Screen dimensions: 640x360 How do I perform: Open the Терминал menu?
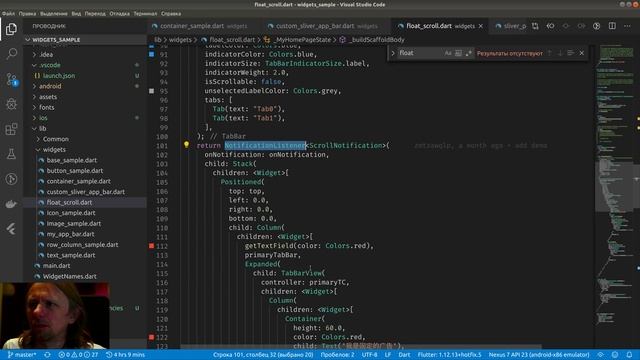pyautogui.click(x=145, y=13)
